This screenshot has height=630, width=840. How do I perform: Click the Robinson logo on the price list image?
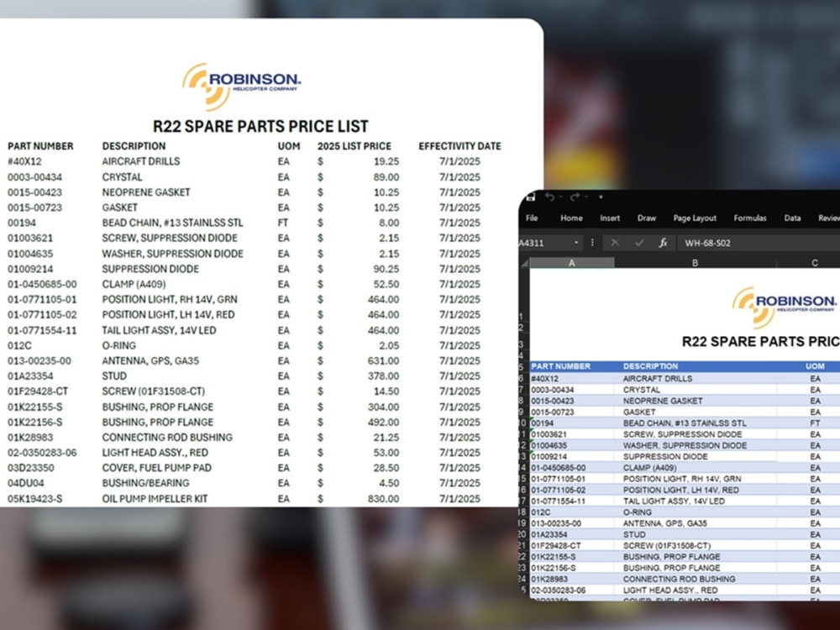[x=241, y=86]
